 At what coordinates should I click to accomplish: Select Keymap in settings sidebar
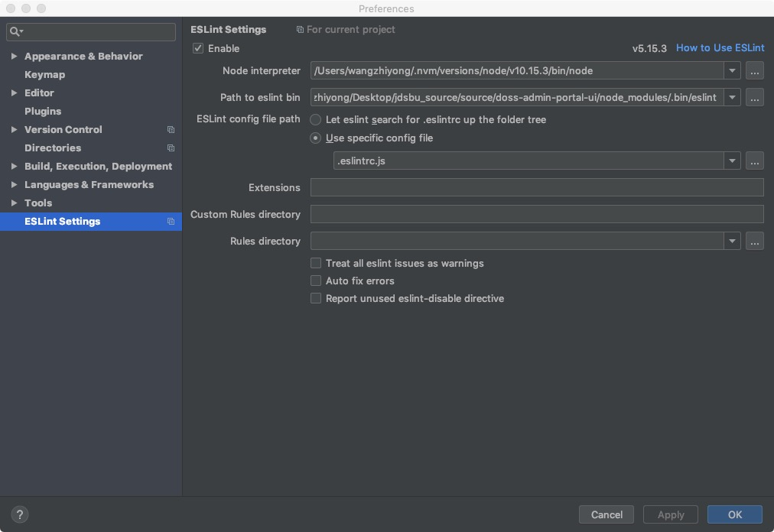coord(44,75)
